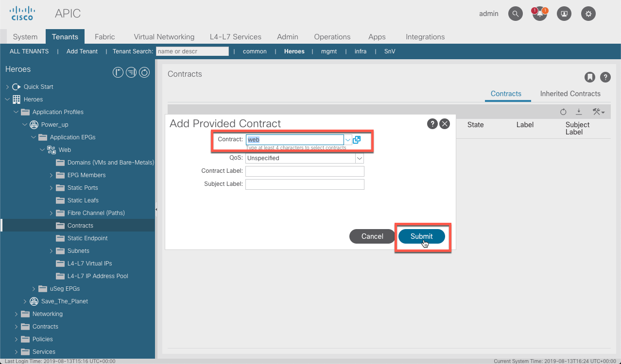Open the contract selector via external-link icon
This screenshot has height=364, width=621.
point(357,139)
